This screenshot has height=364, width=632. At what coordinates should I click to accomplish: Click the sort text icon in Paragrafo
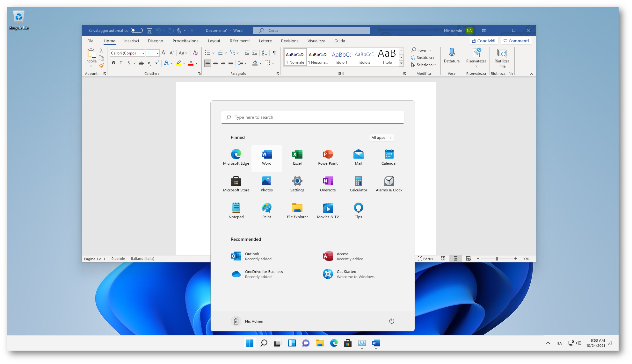[264, 53]
